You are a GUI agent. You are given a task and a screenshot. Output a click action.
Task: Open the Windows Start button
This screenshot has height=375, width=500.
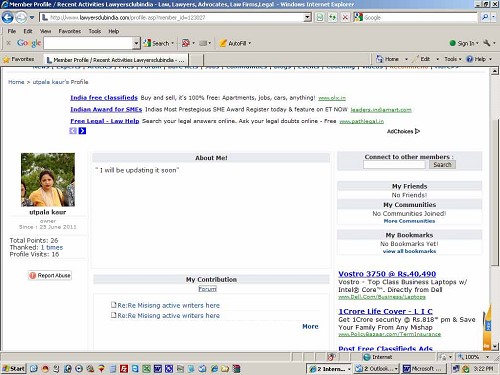click(x=13, y=368)
